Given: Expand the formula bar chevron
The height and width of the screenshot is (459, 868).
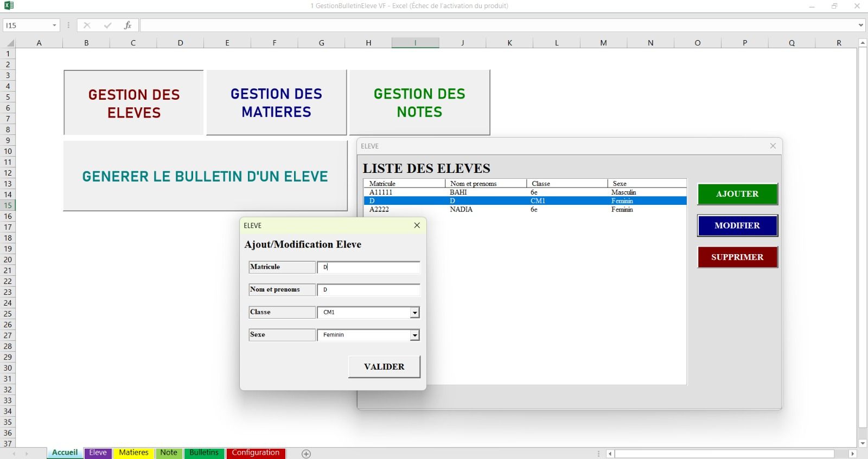Looking at the screenshot, I should pyautogui.click(x=860, y=25).
